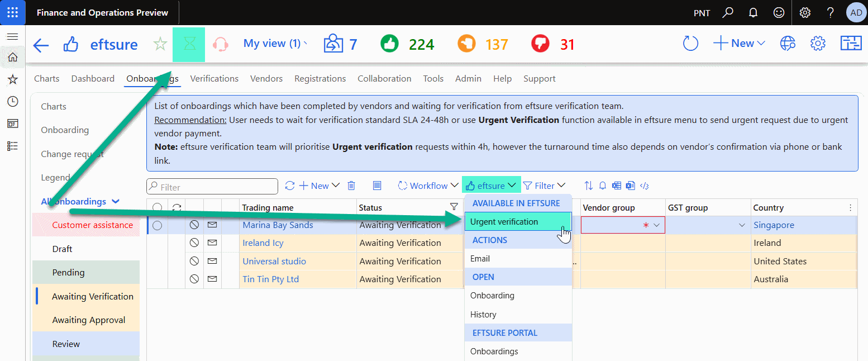Open the Marina Bay Sands link
The image size is (868, 361).
[278, 225]
